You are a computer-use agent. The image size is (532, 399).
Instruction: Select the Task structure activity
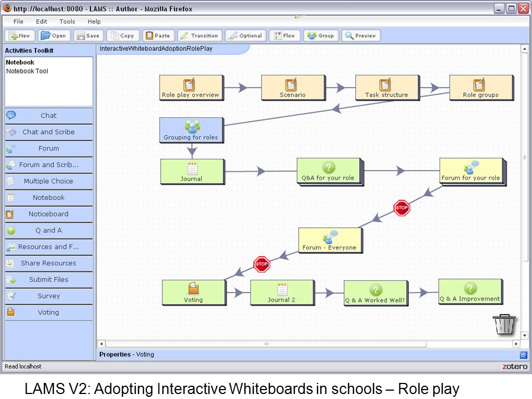click(387, 88)
